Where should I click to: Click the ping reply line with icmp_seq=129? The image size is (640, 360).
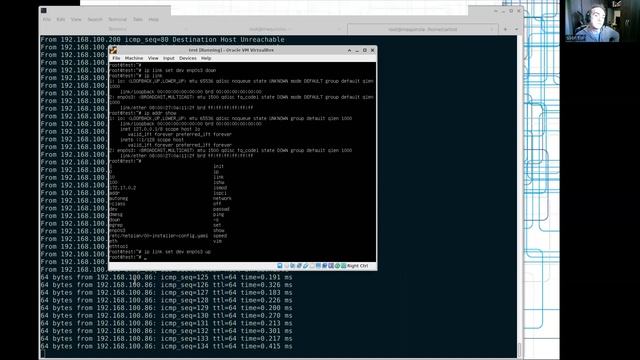tap(167, 308)
